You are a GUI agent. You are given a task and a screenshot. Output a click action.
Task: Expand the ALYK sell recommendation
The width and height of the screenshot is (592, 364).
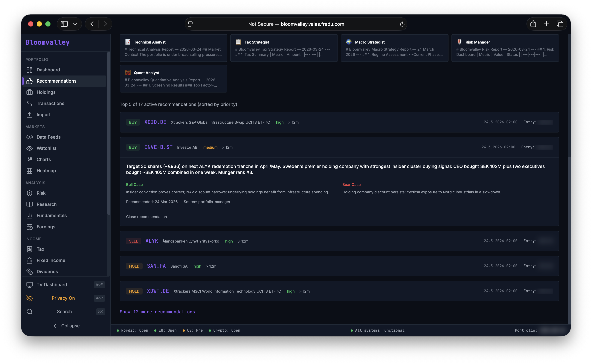(x=339, y=241)
